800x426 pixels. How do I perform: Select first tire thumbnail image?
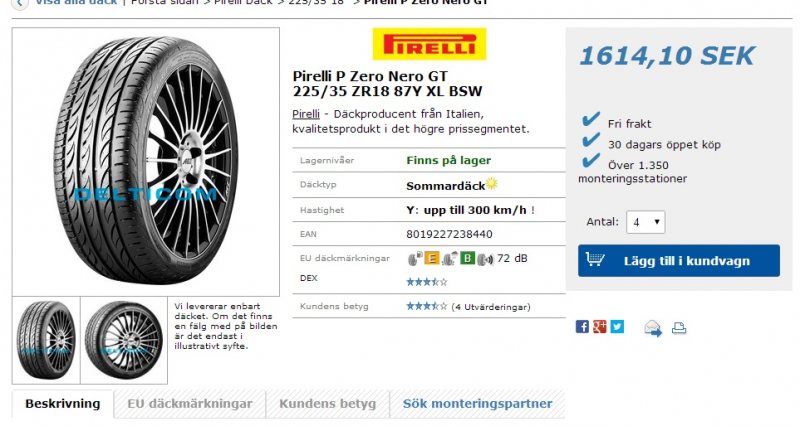tap(46, 340)
